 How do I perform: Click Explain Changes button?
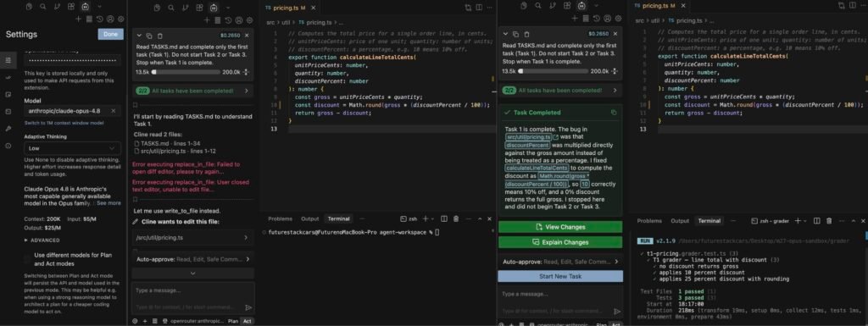(560, 242)
